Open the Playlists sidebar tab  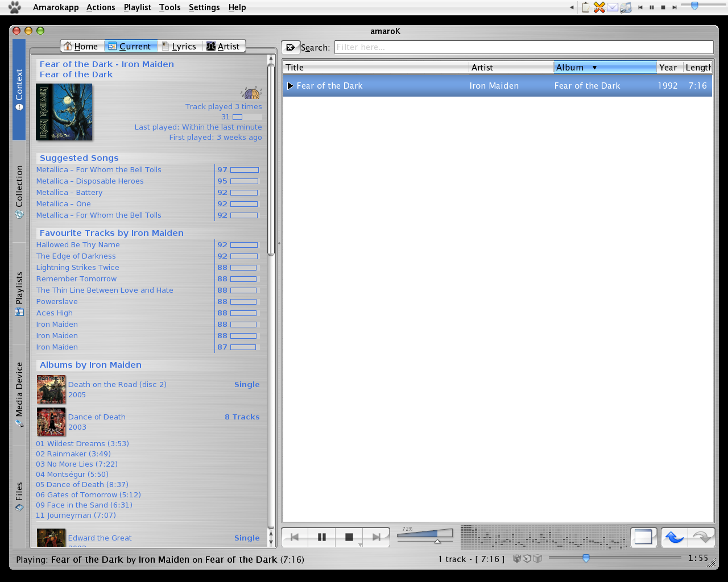point(19,293)
